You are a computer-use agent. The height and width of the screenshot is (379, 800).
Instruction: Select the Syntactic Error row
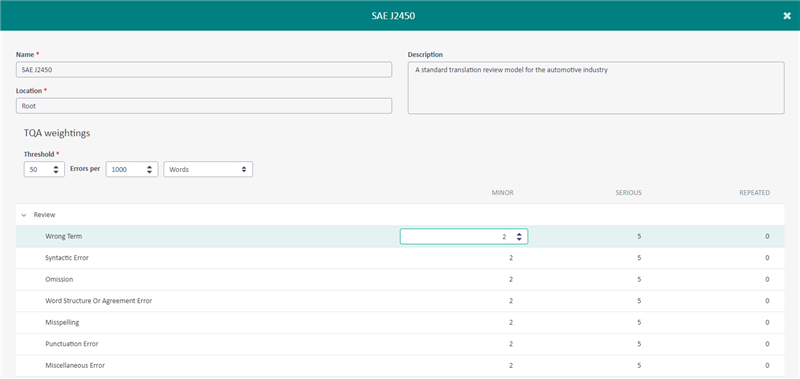[x=400, y=258]
